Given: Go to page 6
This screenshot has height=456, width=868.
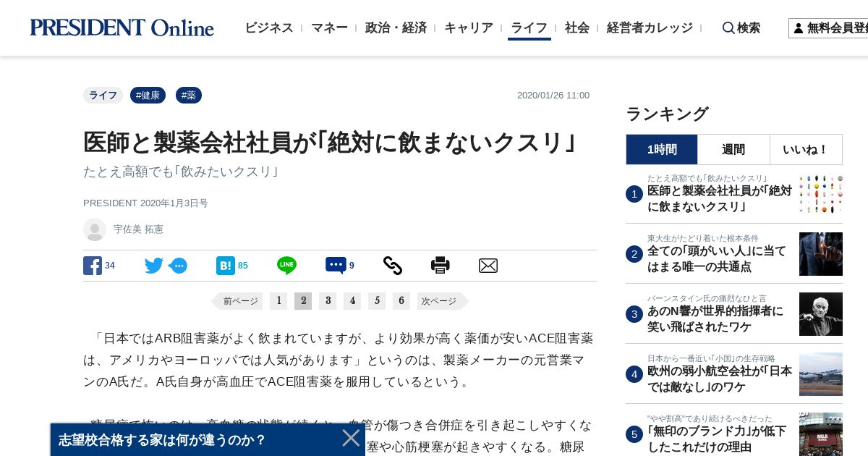Looking at the screenshot, I should click(x=401, y=301).
